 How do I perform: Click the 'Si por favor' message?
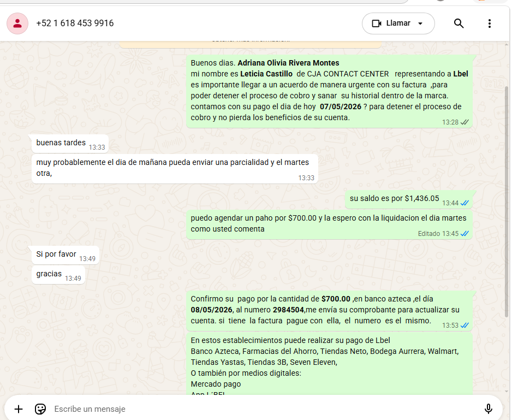point(66,255)
